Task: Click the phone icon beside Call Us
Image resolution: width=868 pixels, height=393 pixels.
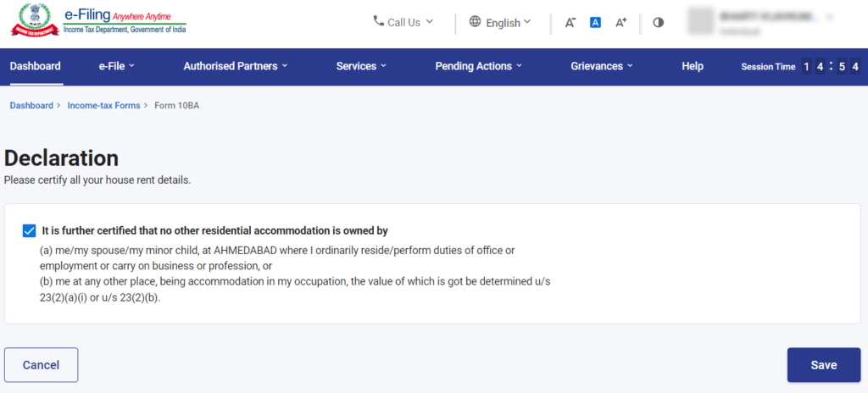Action: 378,21
